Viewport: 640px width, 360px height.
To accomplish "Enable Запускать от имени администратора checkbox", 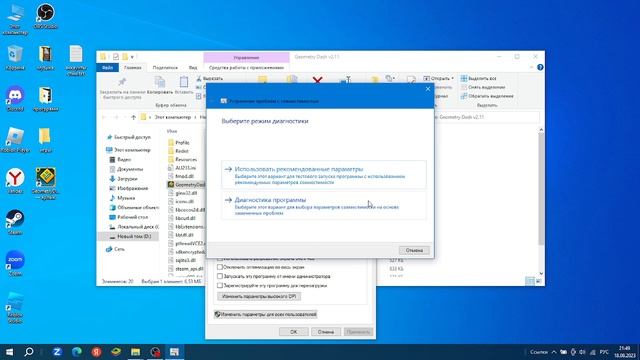I will [x=220, y=276].
